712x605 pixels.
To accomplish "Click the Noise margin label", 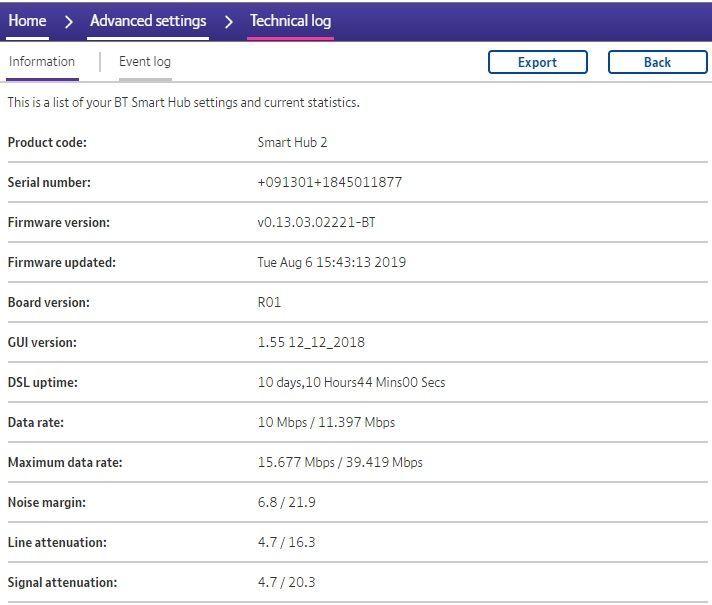I will pos(47,503).
